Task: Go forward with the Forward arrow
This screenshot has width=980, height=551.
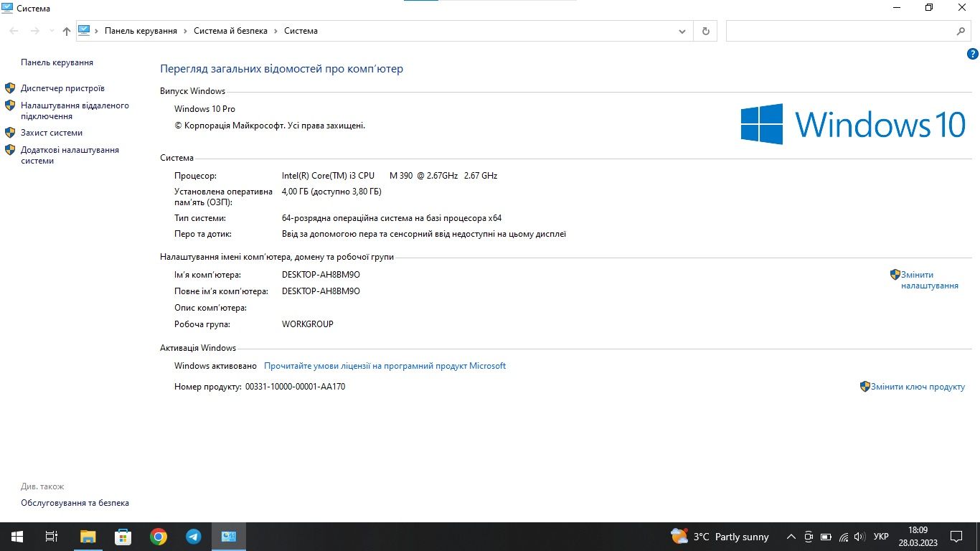Action: tap(34, 31)
